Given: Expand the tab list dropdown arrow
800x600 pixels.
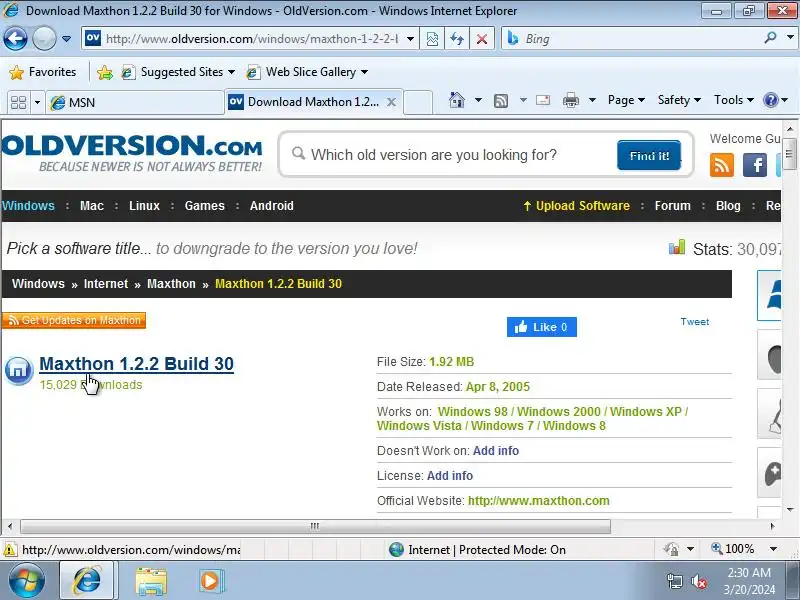Looking at the screenshot, I should [x=37, y=102].
